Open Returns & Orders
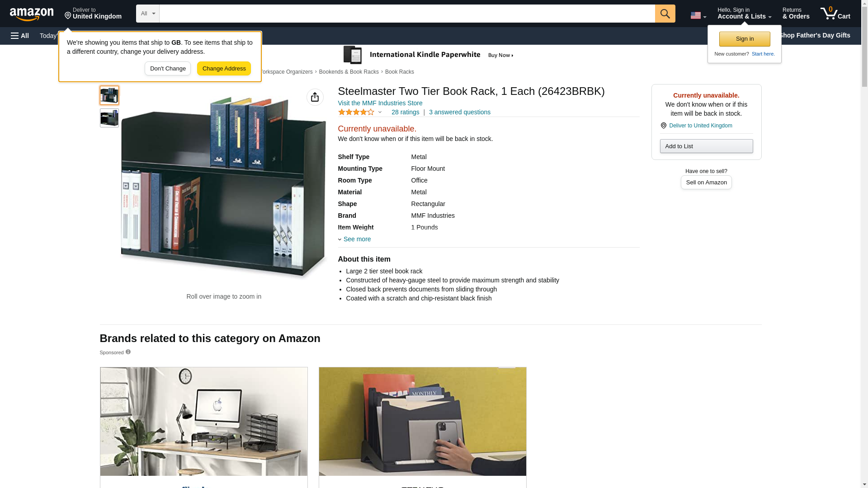Viewport: 868px width, 488px height. 796,14
